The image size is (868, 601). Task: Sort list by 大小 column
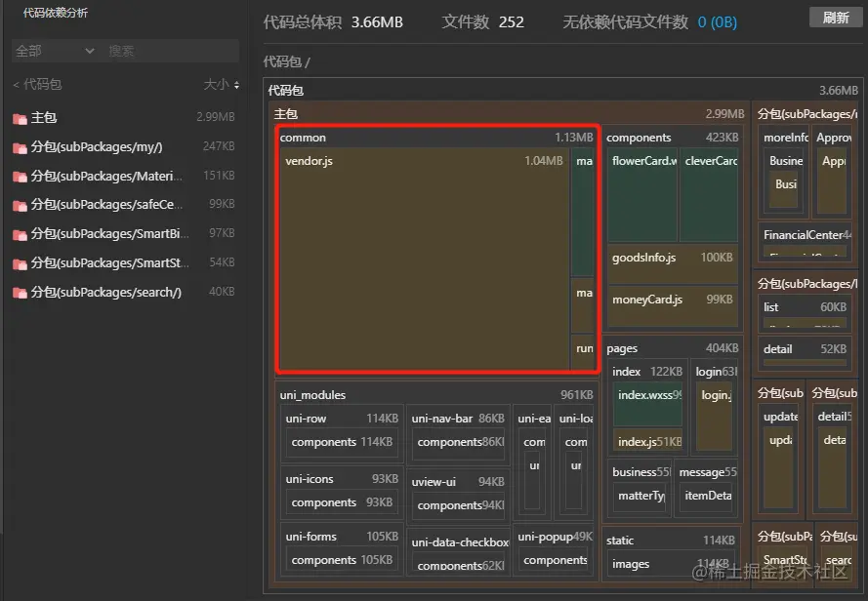222,84
